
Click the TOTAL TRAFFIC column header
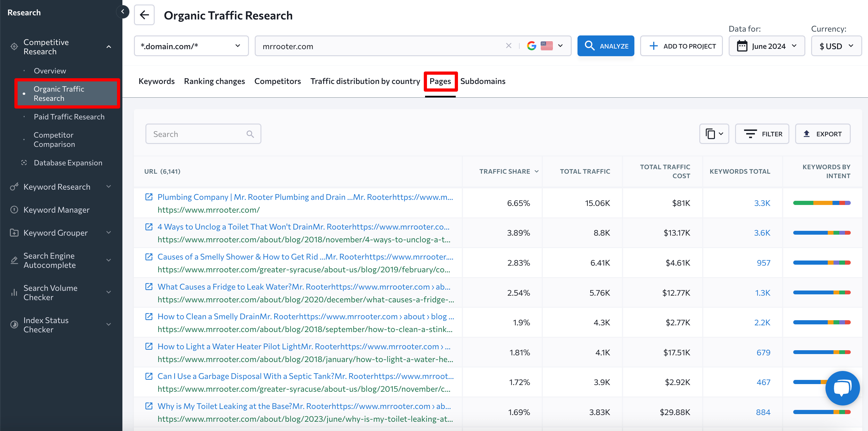click(585, 171)
